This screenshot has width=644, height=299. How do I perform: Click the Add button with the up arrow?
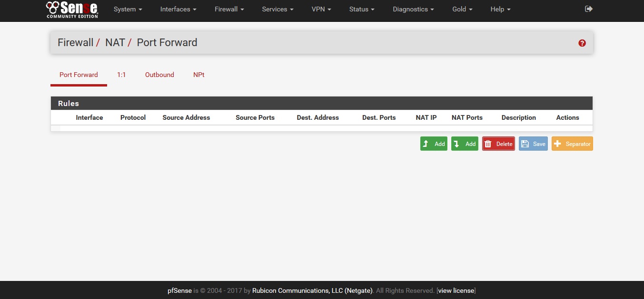pos(434,144)
